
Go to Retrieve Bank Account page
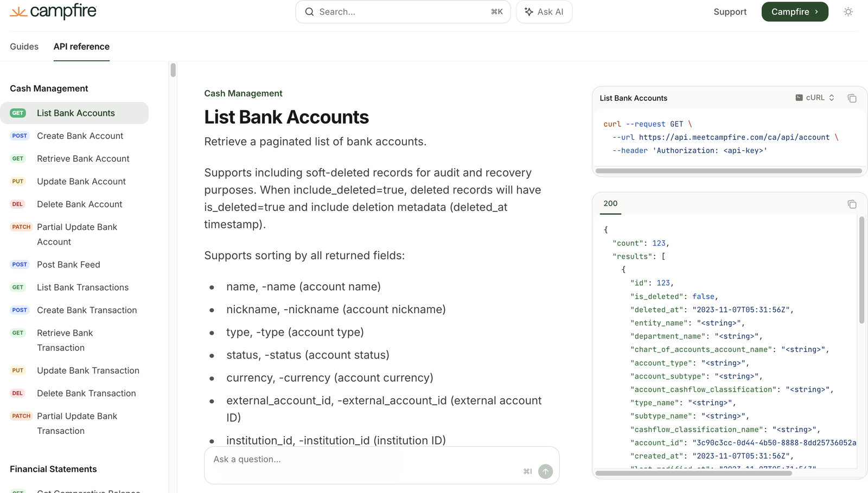(x=74, y=158)
